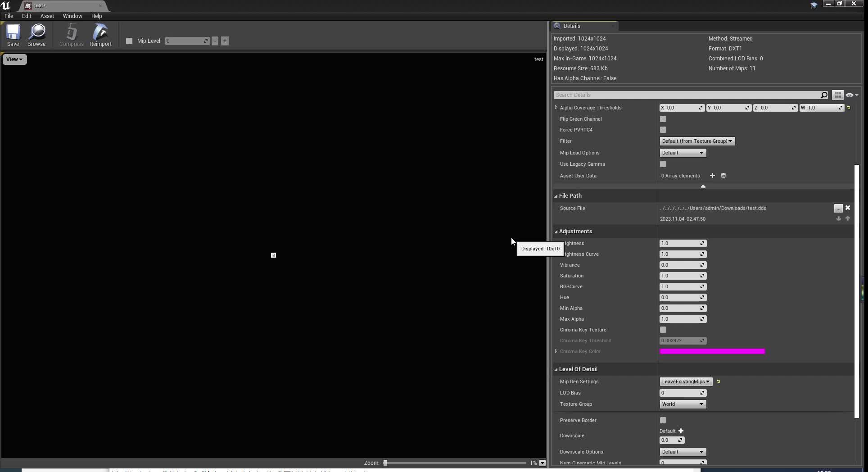Toggle the Force PVRTC4 checkbox
This screenshot has width=868, height=472.
pyautogui.click(x=663, y=130)
